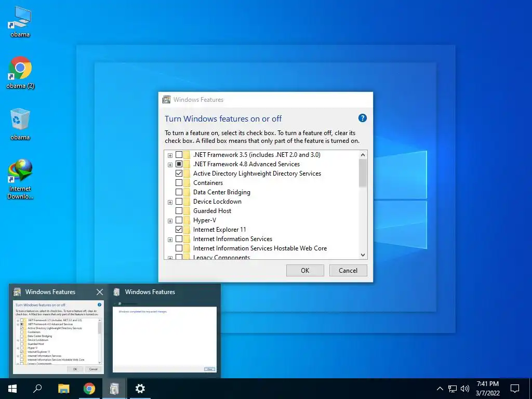532x399 pixels.
Task: Click the feature list scroll up arrow
Action: pos(363,155)
